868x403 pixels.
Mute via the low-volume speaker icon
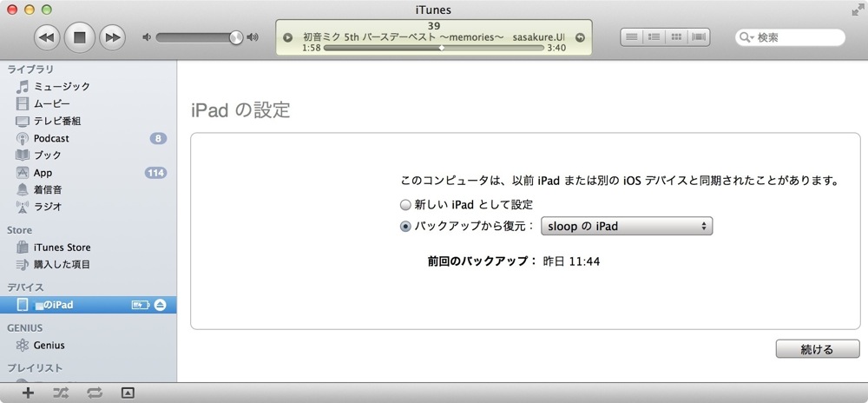147,37
